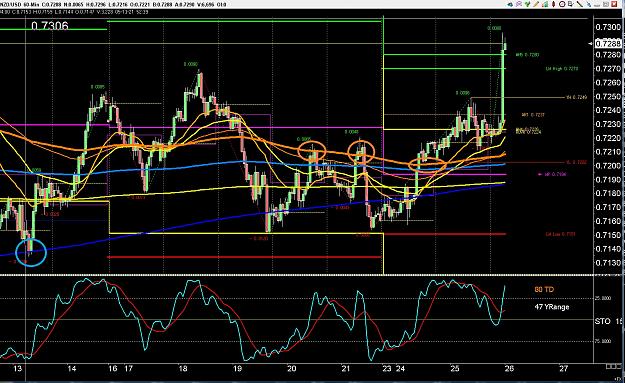Viewport: 625px width, 383px height.
Task: Click the current price tag 0.7289
Action: coord(608,43)
